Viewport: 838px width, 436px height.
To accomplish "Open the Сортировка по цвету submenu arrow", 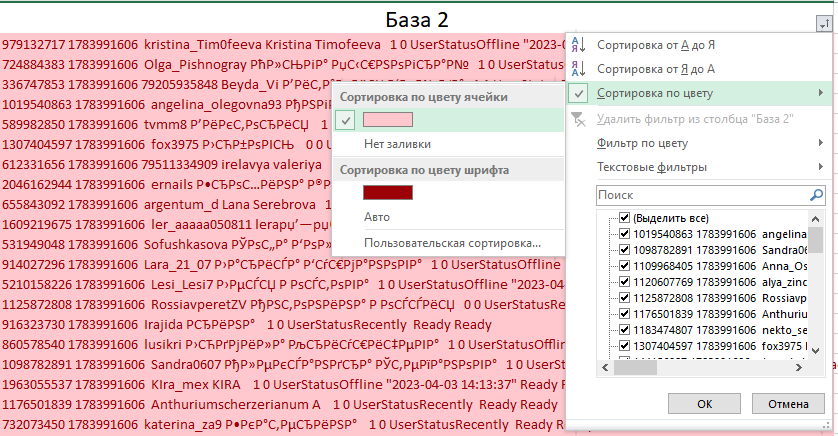I will (820, 93).
